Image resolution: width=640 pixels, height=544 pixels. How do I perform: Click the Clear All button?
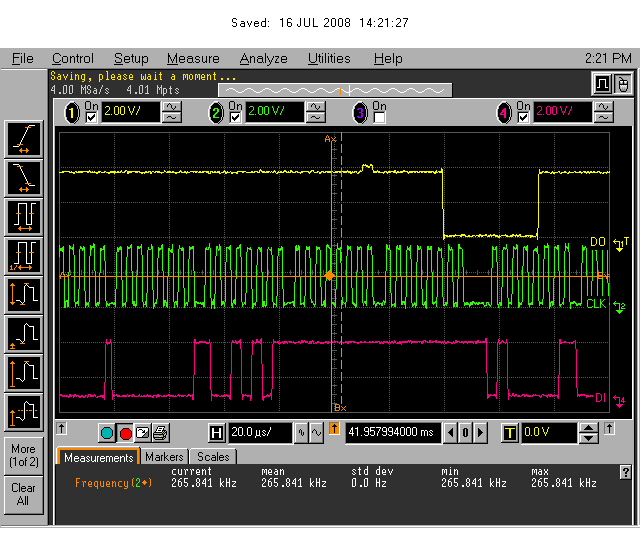(x=24, y=495)
